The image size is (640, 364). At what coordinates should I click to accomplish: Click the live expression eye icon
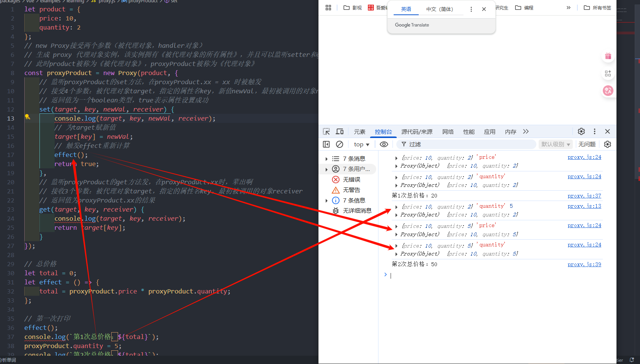click(384, 144)
